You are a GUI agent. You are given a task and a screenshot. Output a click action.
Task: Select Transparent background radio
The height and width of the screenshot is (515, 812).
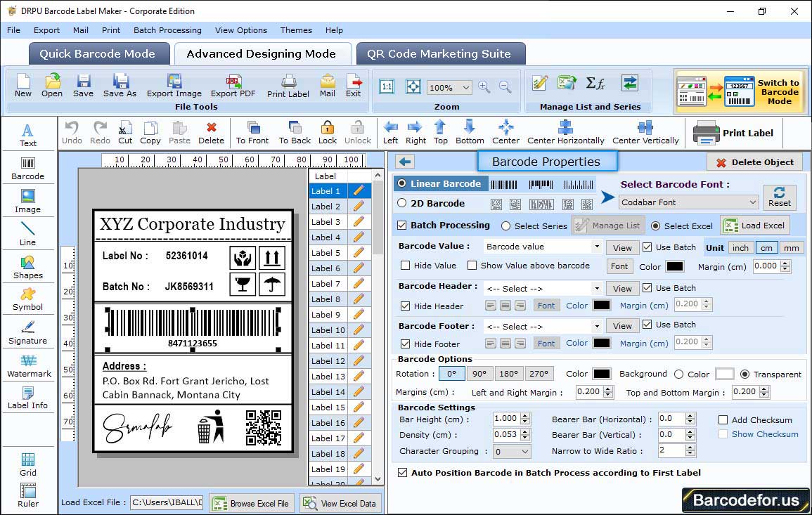coord(745,374)
